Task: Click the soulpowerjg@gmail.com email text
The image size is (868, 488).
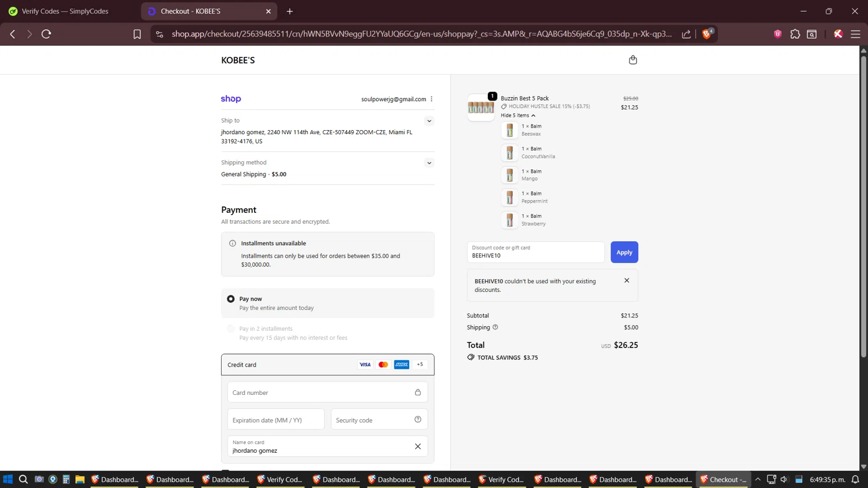Action: click(x=393, y=99)
